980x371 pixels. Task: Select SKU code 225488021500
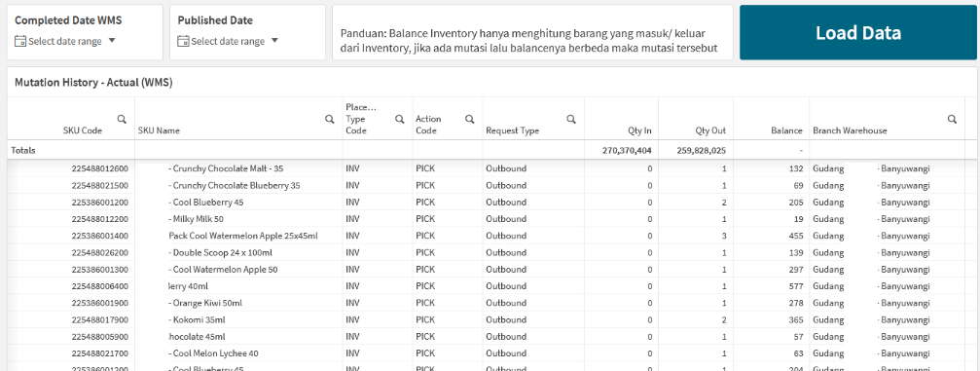point(100,185)
